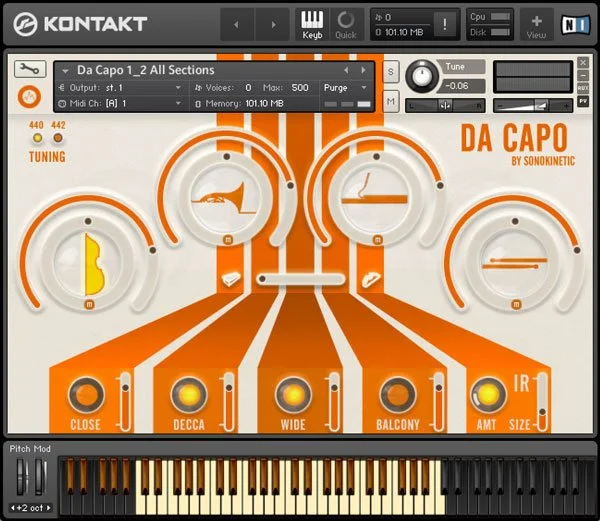Select the strings section violin icon
The image size is (600, 521).
click(94, 264)
